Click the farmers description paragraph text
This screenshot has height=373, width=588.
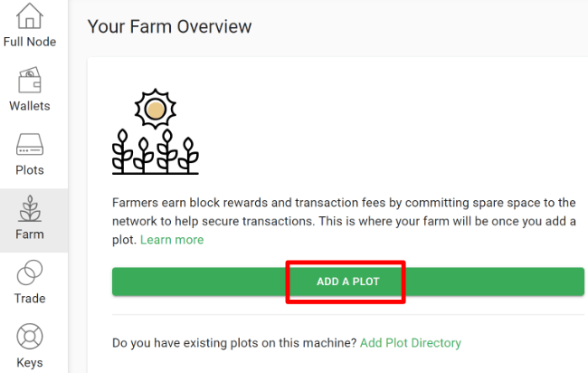(344, 221)
